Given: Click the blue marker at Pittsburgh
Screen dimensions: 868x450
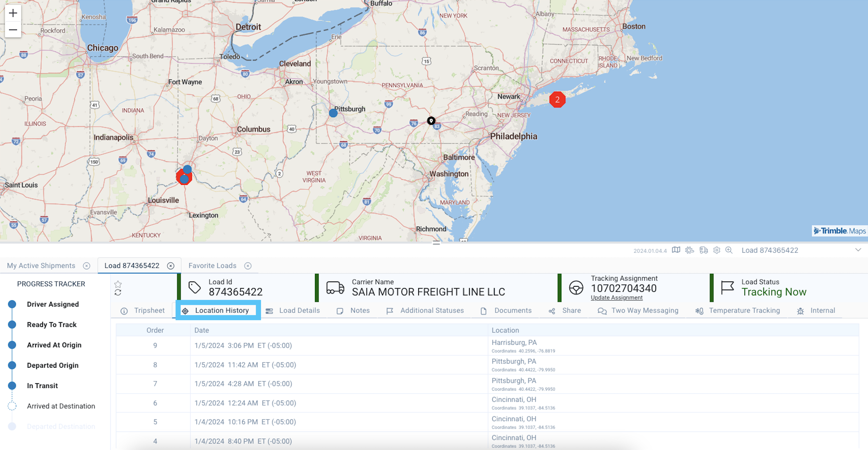Looking at the screenshot, I should point(333,113).
